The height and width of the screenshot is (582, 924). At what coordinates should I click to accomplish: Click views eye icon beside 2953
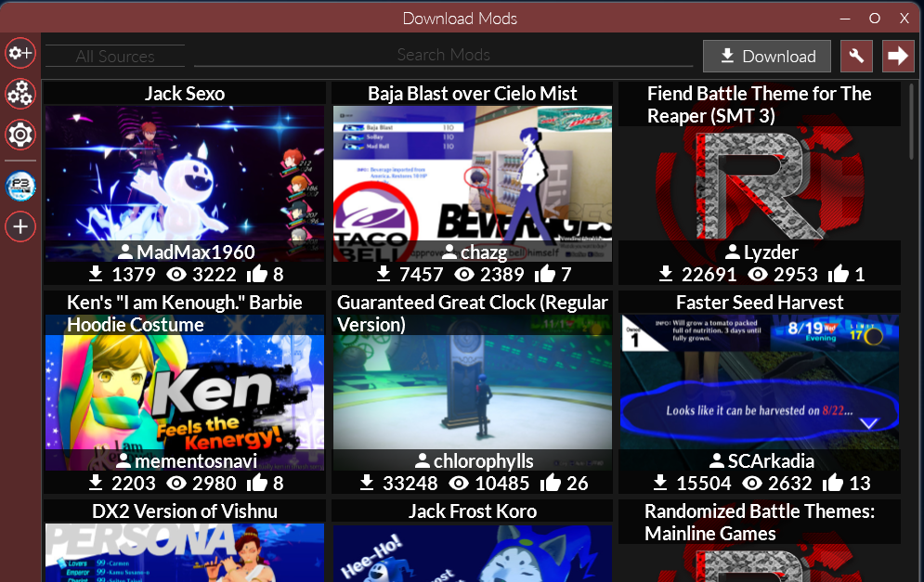click(757, 274)
